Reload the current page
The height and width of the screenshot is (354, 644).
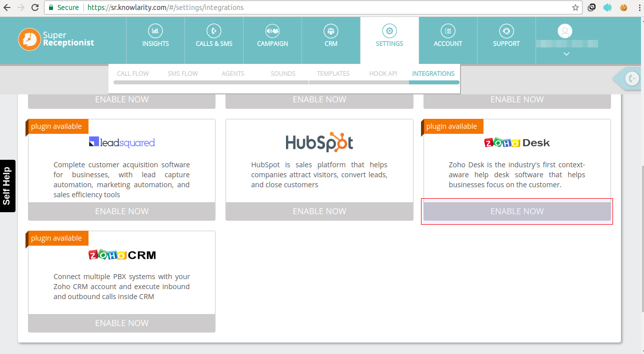point(35,7)
